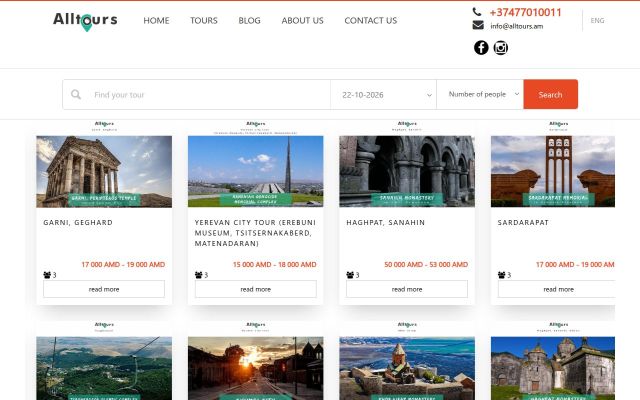Open the stone monastery thumbnail in second row

coord(553,368)
